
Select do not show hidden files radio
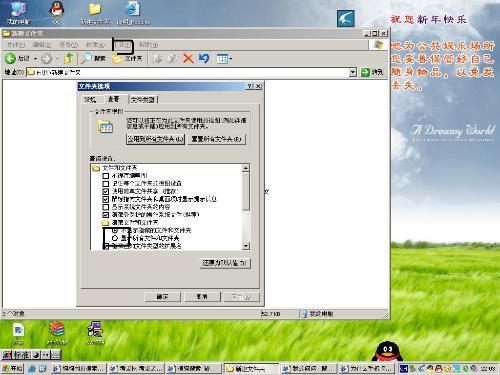point(115,230)
